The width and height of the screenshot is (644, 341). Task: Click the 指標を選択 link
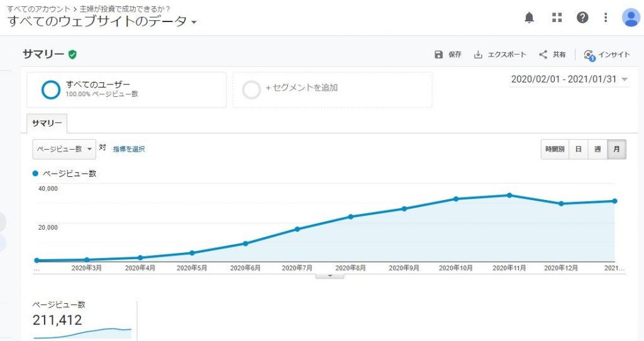coord(129,149)
